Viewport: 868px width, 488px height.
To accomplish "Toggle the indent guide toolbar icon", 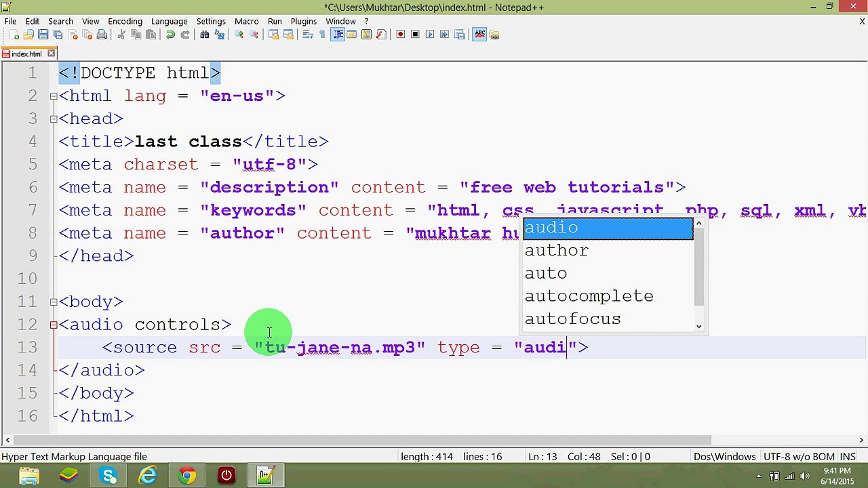I will pyautogui.click(x=338, y=35).
